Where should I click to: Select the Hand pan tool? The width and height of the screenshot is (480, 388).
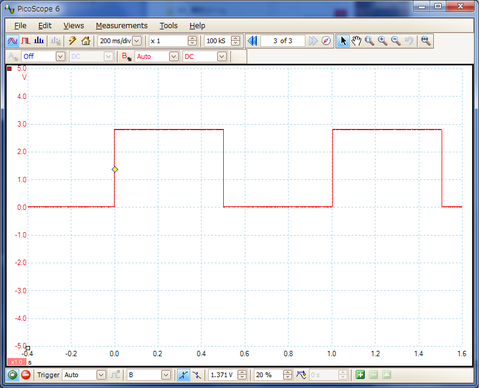click(x=356, y=41)
